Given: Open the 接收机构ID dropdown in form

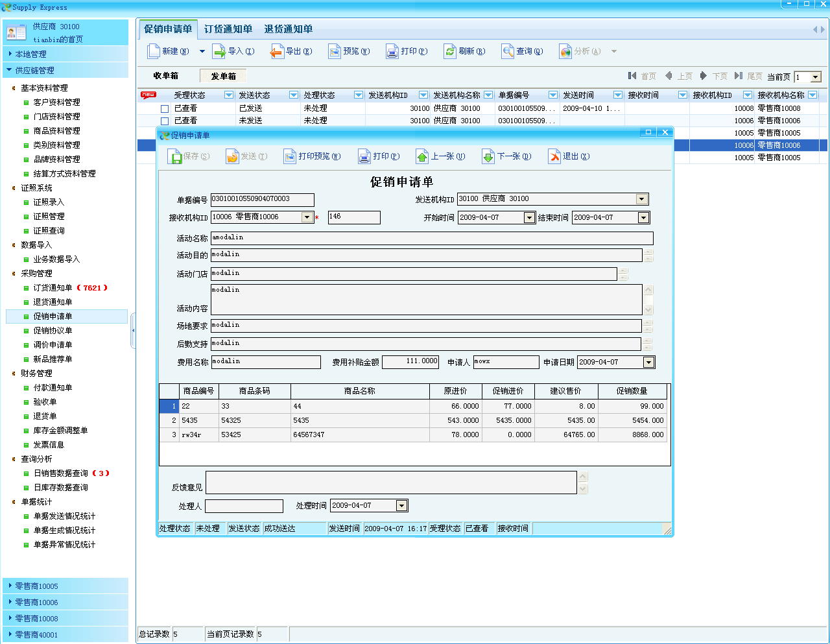Looking at the screenshot, I should (307, 217).
